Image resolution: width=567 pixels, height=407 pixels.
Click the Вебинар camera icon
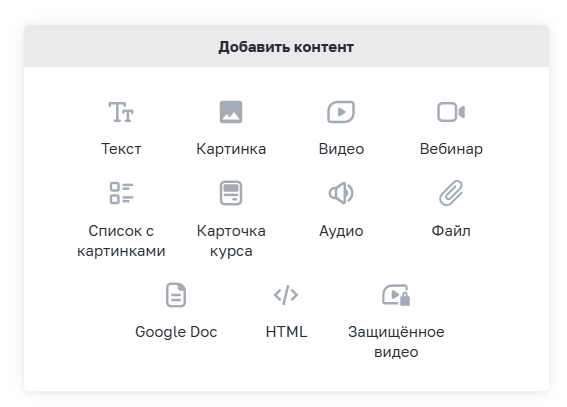point(451,112)
